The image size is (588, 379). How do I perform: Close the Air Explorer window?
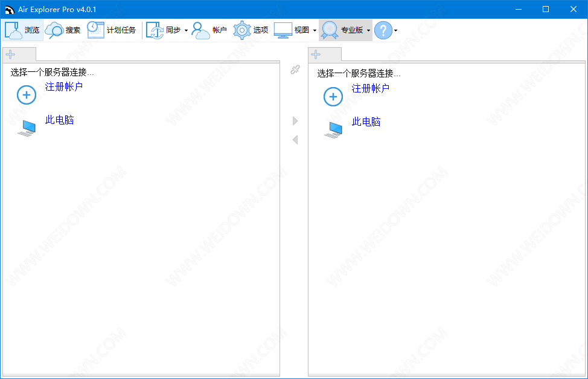pyautogui.click(x=574, y=10)
